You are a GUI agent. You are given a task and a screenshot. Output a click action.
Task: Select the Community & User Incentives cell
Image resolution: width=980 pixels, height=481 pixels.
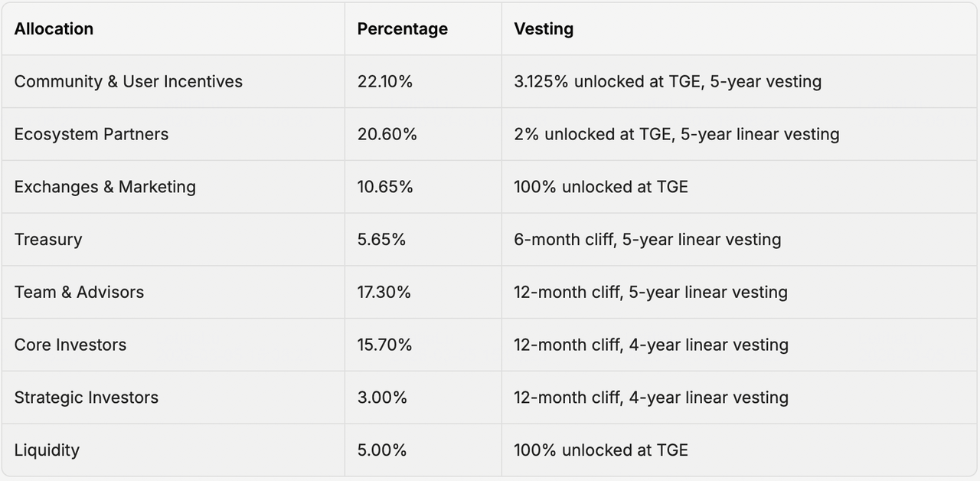[128, 81]
